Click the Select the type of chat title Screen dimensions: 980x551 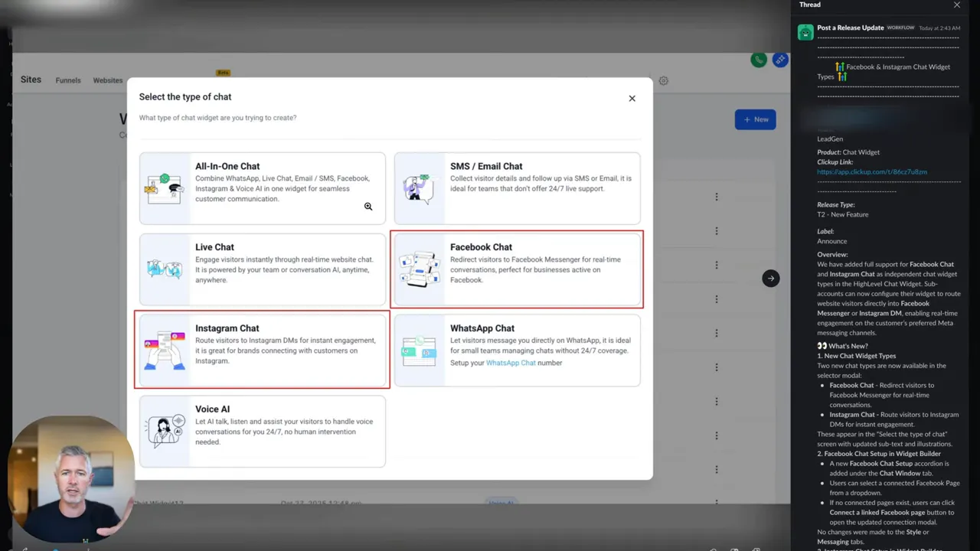click(x=185, y=97)
